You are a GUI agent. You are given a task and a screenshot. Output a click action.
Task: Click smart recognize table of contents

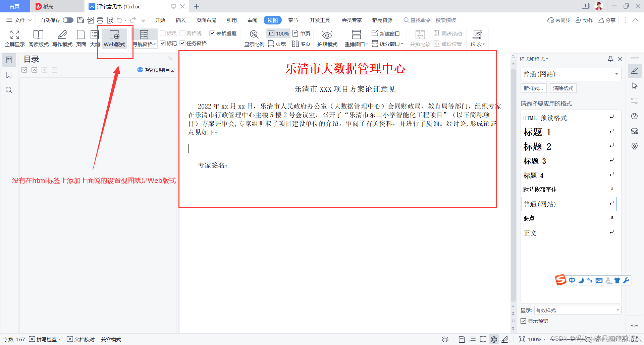156,70
